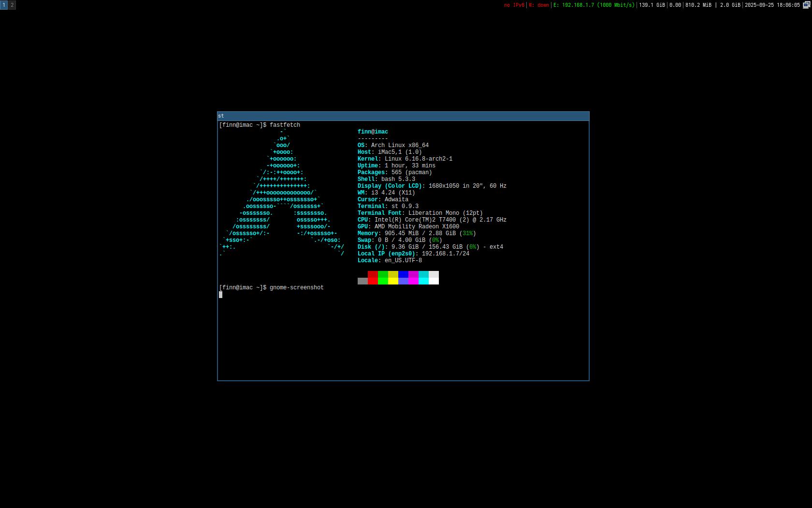The height and width of the screenshot is (508, 812).
Task: Click the terminal cursor block below gnome-screenshot
Action: pos(221,295)
